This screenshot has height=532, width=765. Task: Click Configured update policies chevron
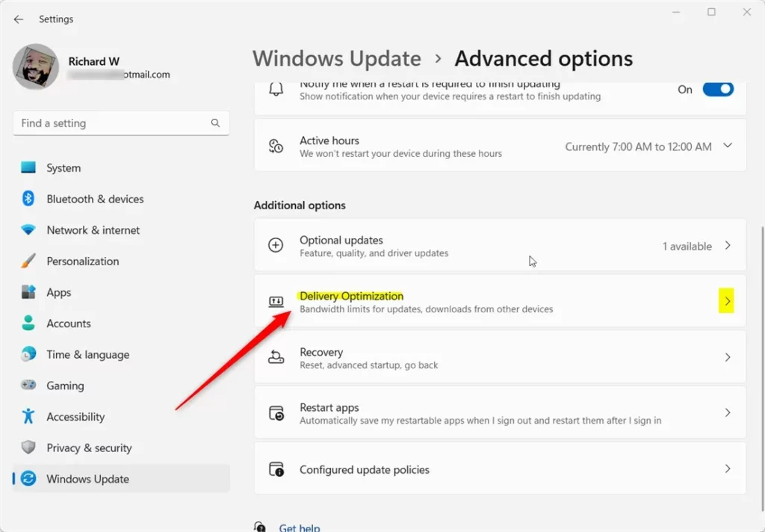coord(728,468)
